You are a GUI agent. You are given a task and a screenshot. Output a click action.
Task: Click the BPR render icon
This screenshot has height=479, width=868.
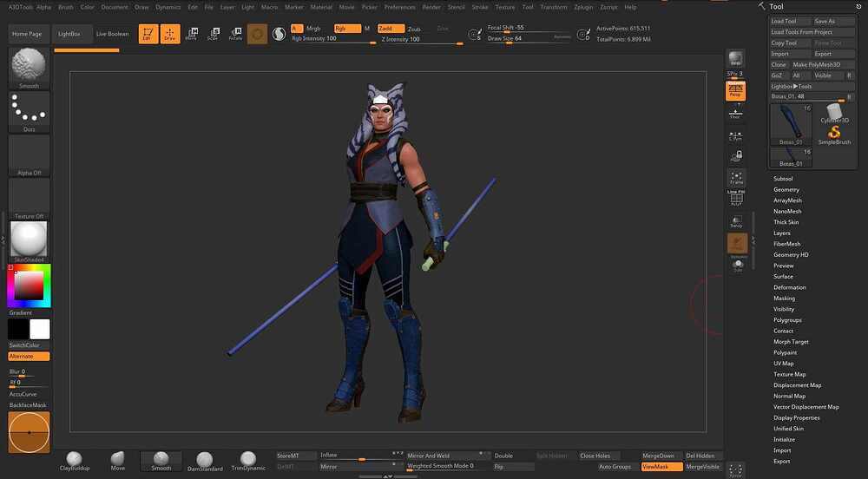(x=736, y=59)
